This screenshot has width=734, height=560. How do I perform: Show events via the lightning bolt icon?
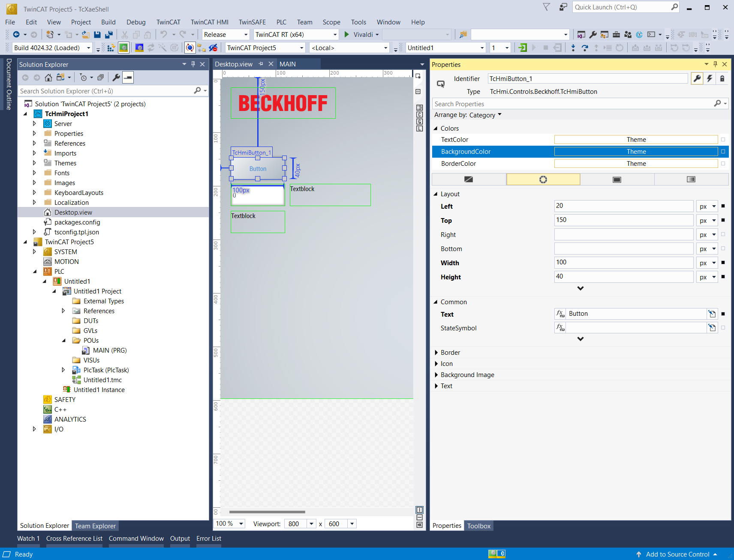(710, 78)
